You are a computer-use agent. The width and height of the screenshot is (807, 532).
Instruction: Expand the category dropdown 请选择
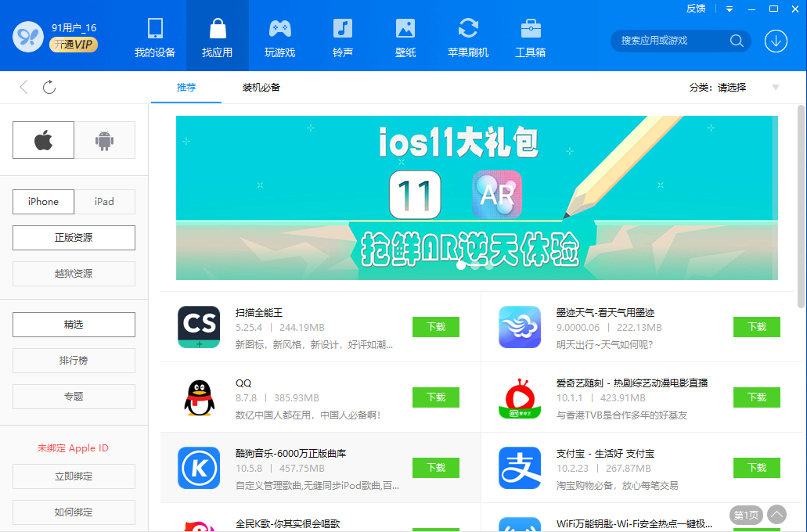(775, 88)
